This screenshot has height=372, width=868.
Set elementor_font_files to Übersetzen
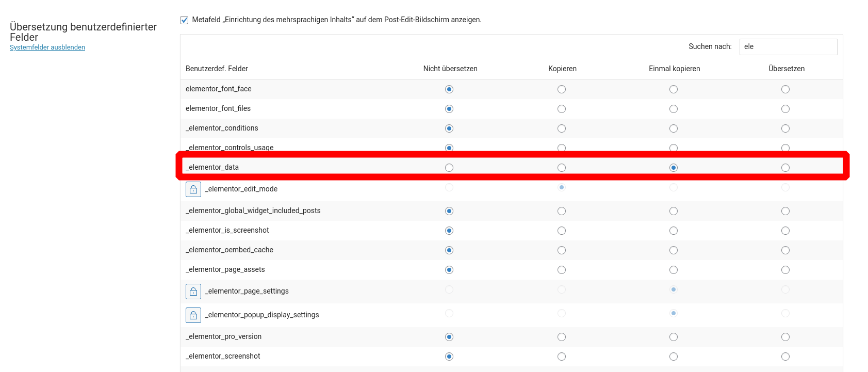pyautogui.click(x=785, y=109)
